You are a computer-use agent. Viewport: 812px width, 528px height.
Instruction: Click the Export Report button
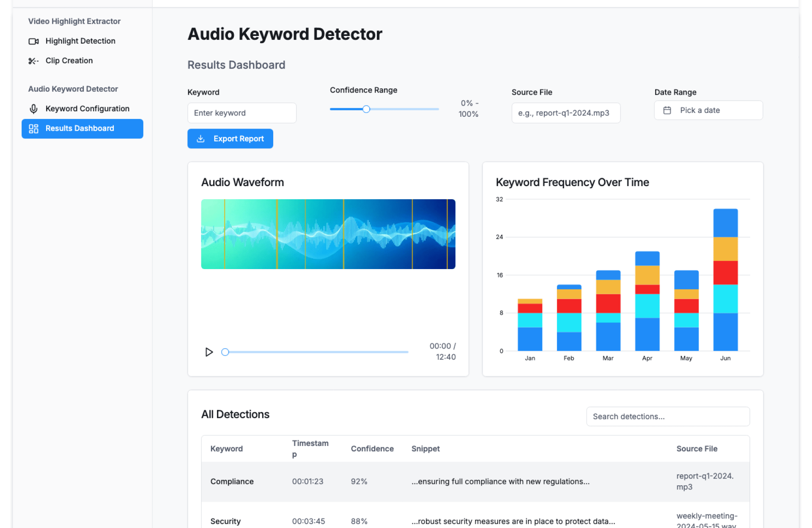click(x=230, y=139)
